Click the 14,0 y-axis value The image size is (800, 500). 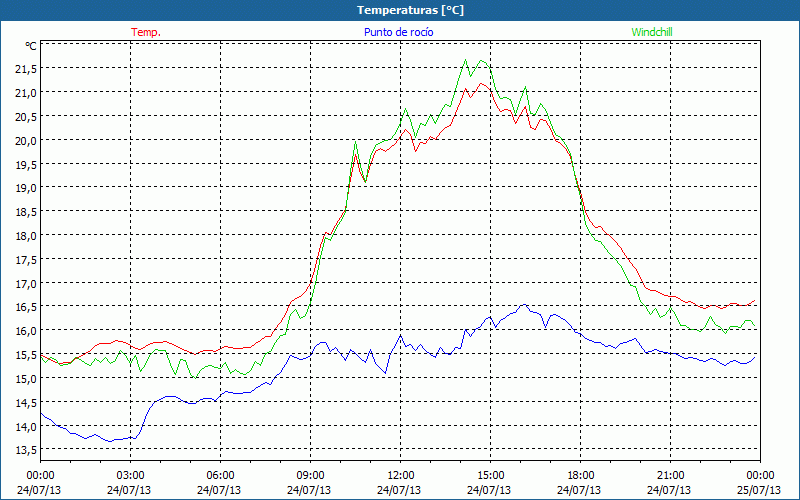[x=26, y=427]
